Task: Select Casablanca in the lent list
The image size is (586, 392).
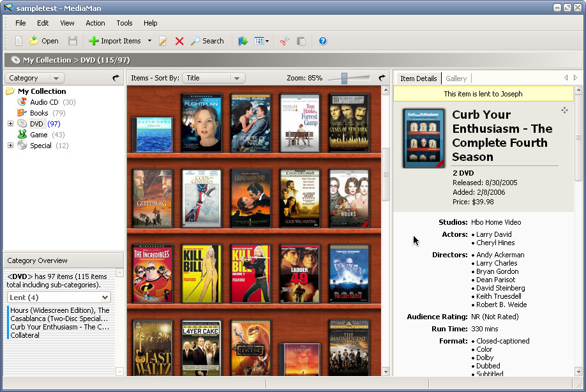Action: pos(59,319)
